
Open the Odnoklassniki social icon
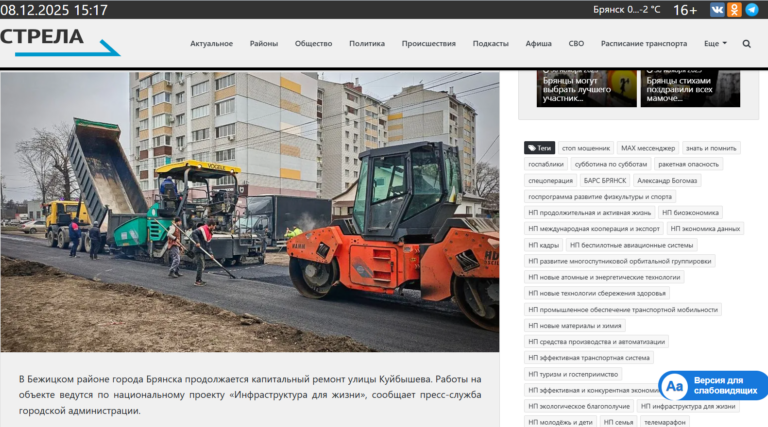coord(734,10)
